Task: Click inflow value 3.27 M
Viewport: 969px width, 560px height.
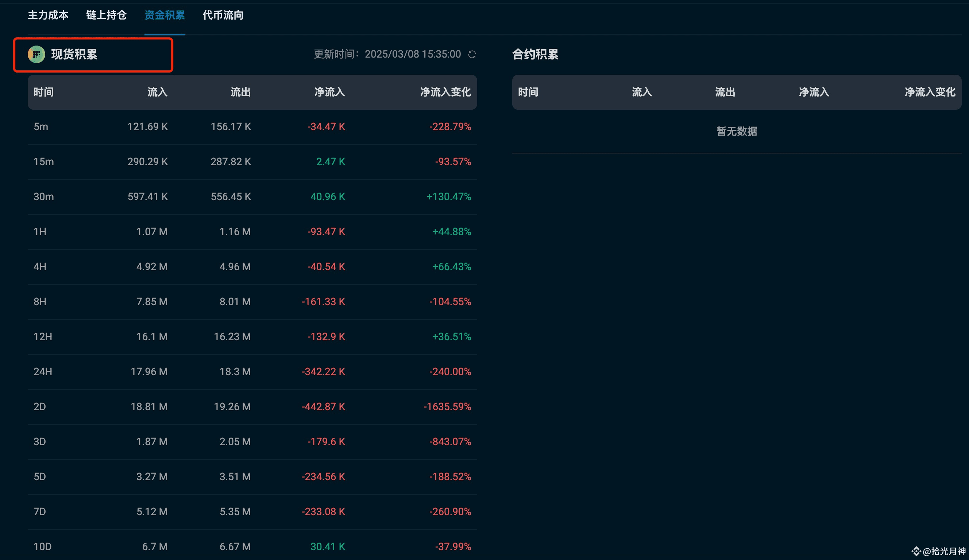Action: point(152,476)
